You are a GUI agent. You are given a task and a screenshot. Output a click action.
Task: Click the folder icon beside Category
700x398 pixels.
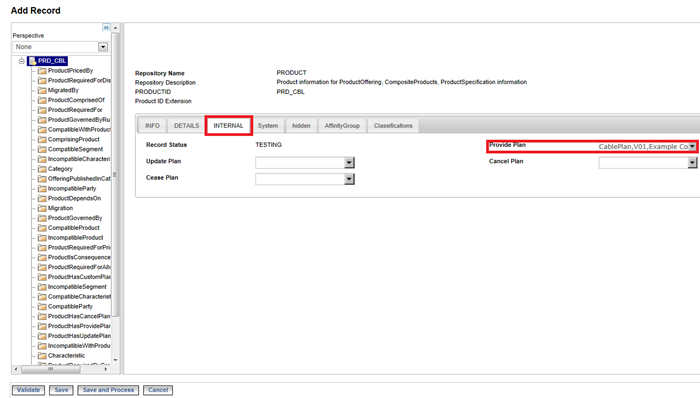[x=42, y=169]
